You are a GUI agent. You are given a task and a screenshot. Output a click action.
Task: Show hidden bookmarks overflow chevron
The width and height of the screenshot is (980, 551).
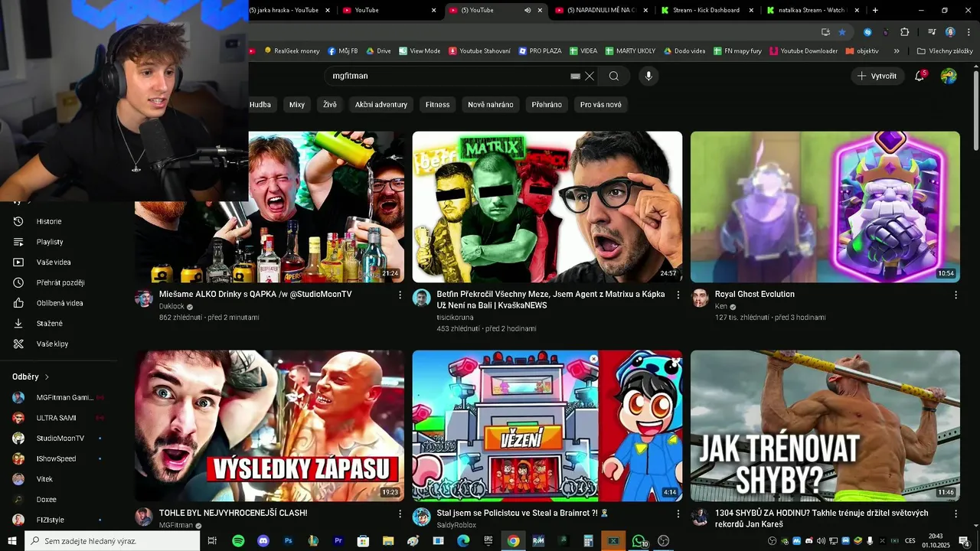point(897,51)
